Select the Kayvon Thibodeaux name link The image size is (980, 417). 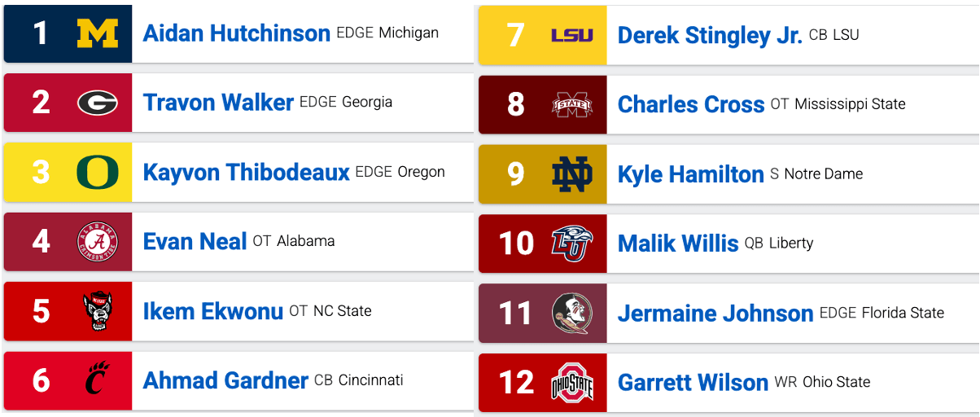[246, 173]
